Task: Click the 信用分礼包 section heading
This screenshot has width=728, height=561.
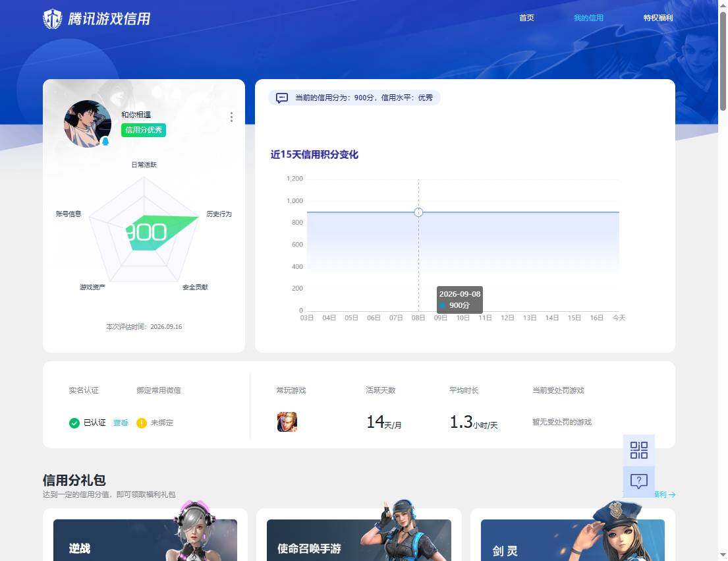Action: 74,480
